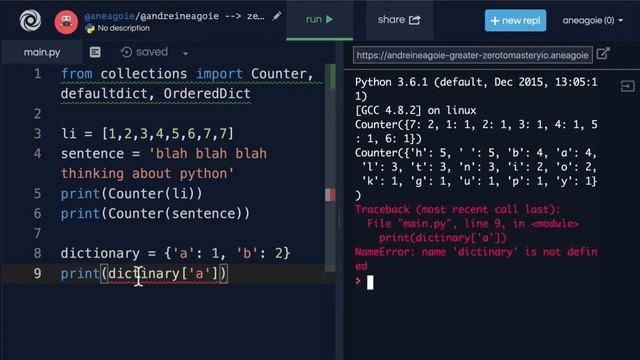Viewport: 640px width, 360px height.
Task: Click the NameError message in console
Action: tap(476, 259)
